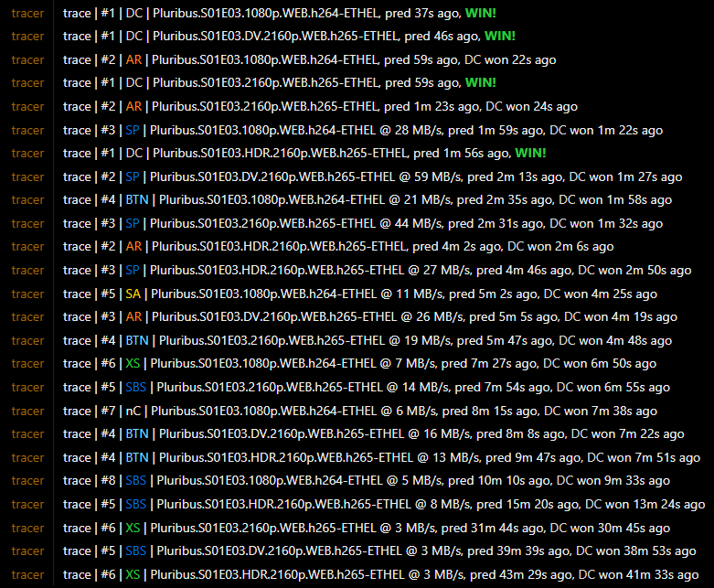The image size is (714, 588).
Task: Click the green WIN! after 'pred 46s ago'
Action: 500,36
